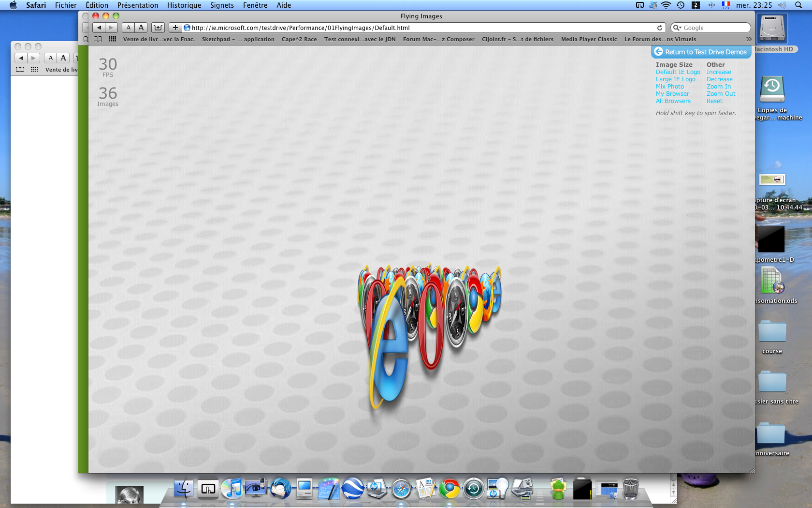Open the Édition menu
The height and width of the screenshot is (508, 812).
pyautogui.click(x=97, y=5)
